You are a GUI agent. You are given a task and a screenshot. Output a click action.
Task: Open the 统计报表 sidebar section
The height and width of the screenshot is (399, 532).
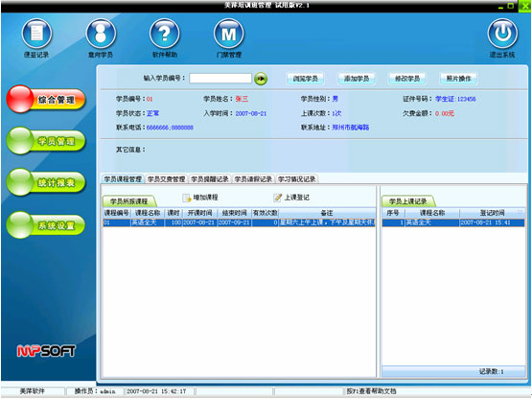[x=45, y=182]
